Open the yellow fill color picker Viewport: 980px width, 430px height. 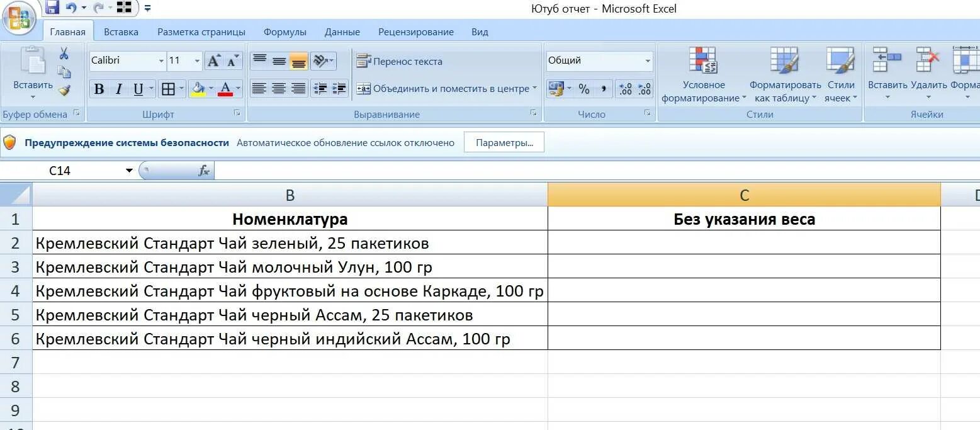(211, 89)
